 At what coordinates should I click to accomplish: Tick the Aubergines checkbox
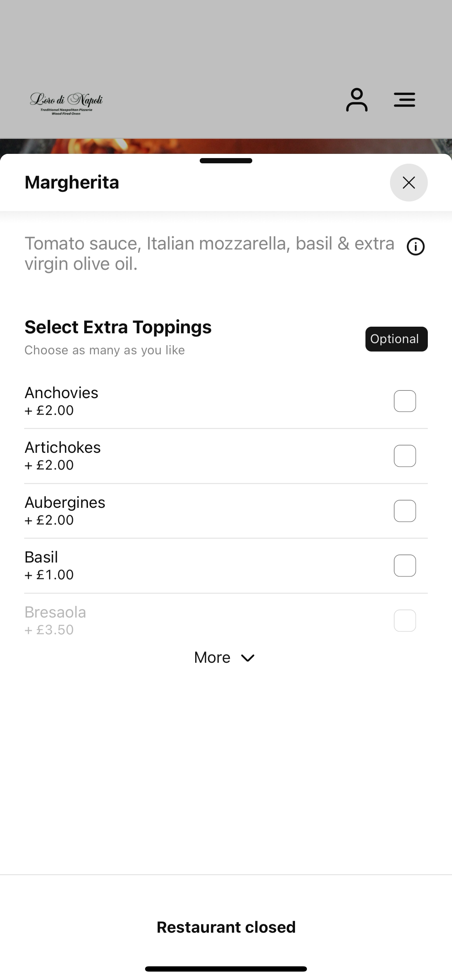click(405, 511)
